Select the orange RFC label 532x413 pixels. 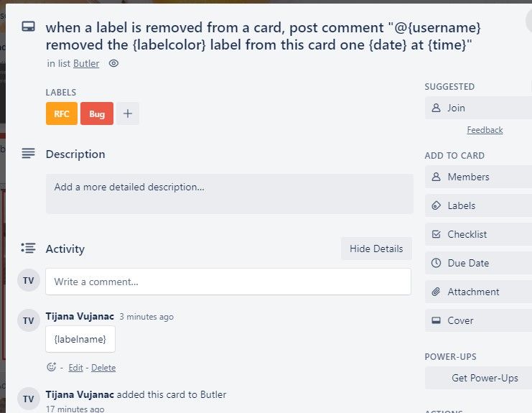click(x=62, y=113)
